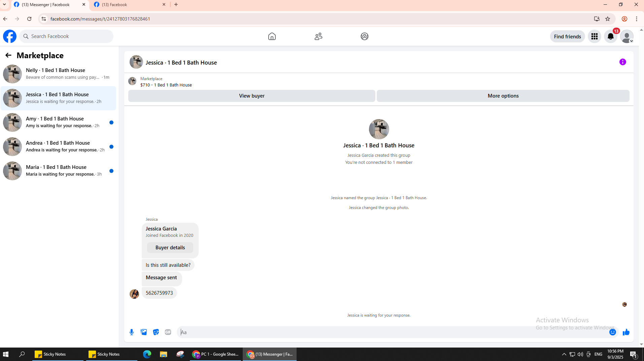Open Windows taskbar search

point(22,354)
